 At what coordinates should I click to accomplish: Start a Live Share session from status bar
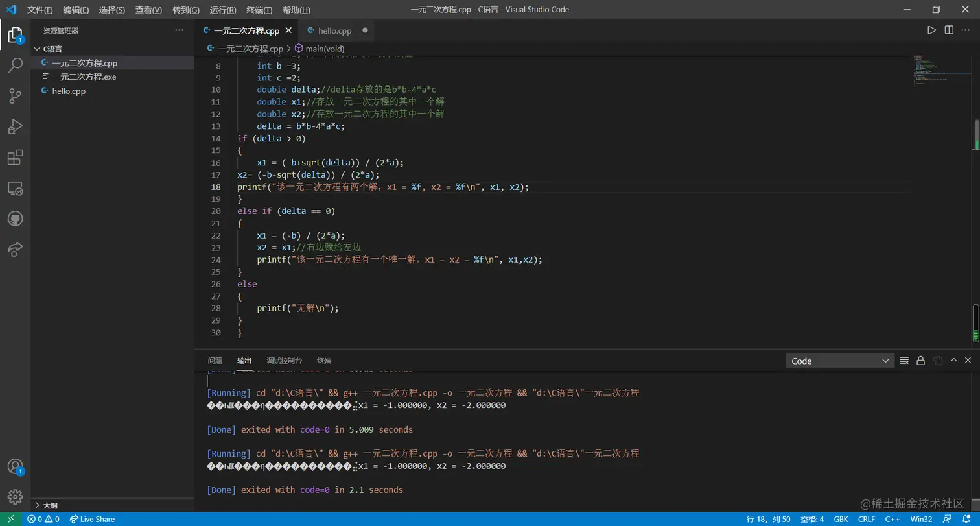click(92, 519)
